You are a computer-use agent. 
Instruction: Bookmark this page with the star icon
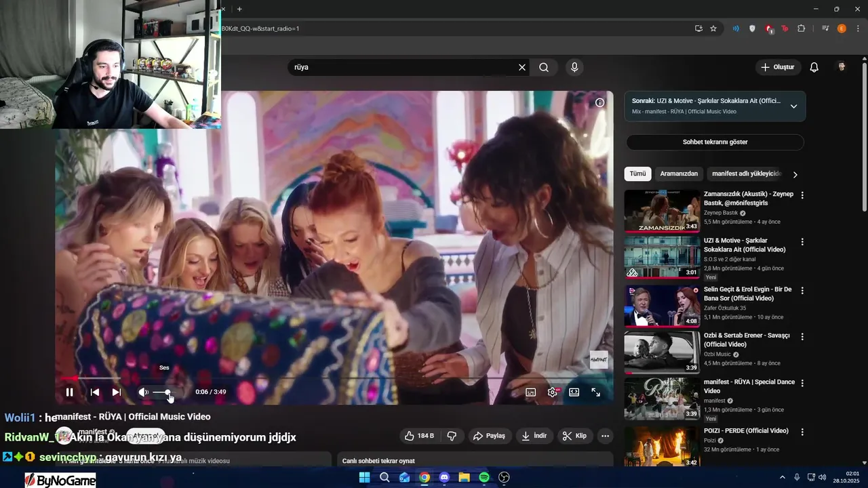(713, 28)
